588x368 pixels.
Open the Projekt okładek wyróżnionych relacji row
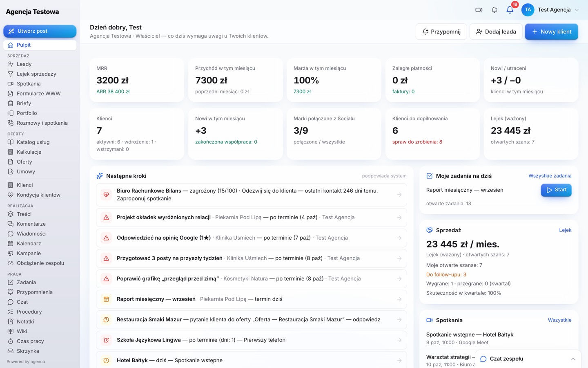(x=252, y=218)
